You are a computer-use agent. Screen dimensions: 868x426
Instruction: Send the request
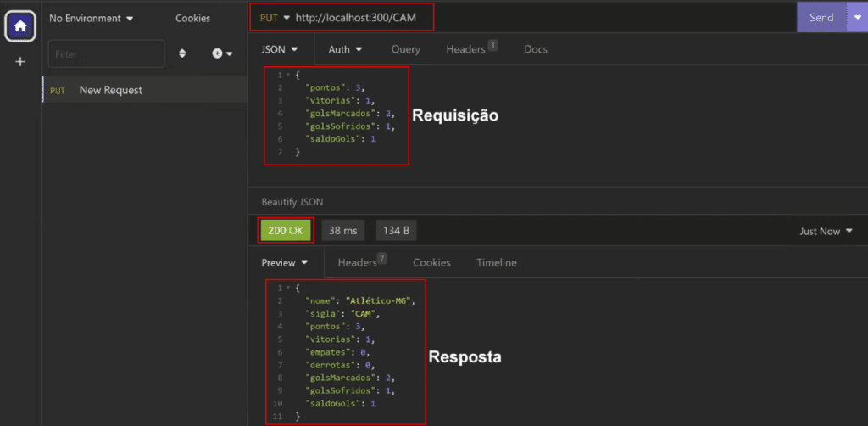point(821,18)
